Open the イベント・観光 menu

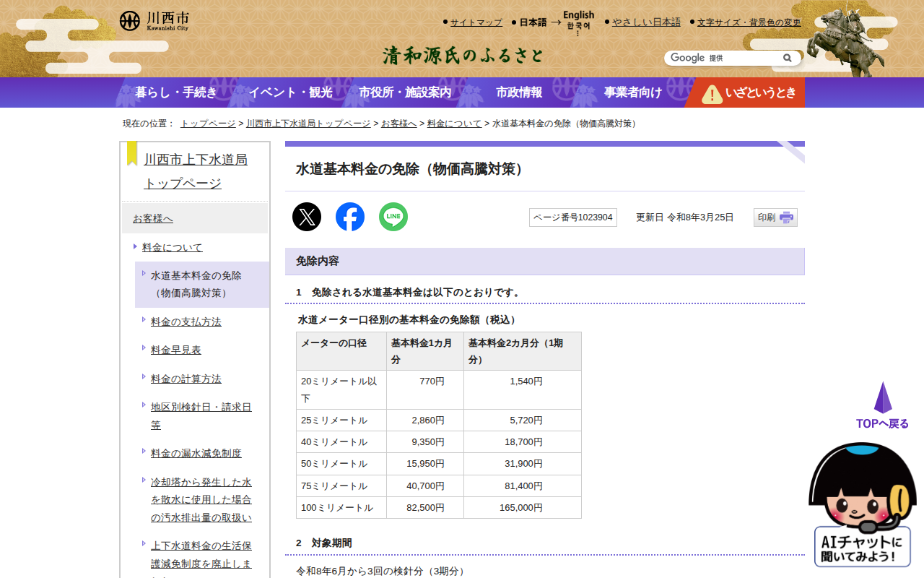coord(290,92)
